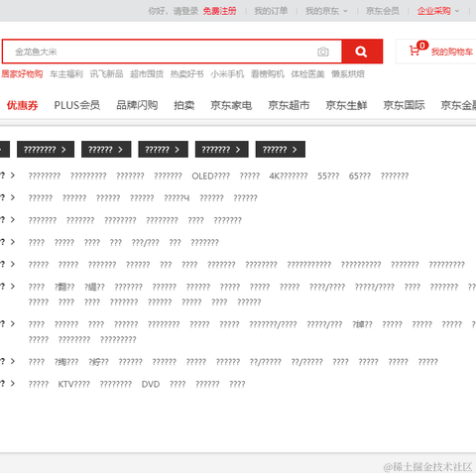Go to 京东家电 navigation tab
The height and width of the screenshot is (476, 476).
231,105
